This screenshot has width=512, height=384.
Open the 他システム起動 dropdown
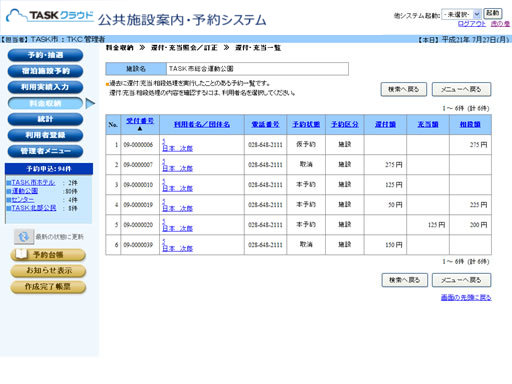[461, 14]
